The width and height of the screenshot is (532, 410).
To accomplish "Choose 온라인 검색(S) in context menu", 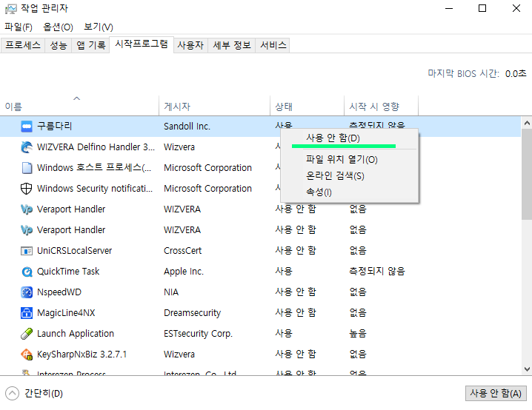I will pos(350,176).
